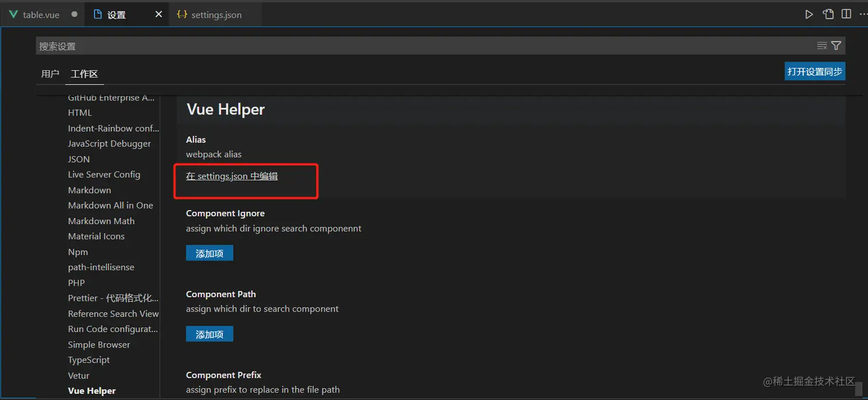
Task: Click the 'webpack alias' description text
Action: pyautogui.click(x=214, y=154)
